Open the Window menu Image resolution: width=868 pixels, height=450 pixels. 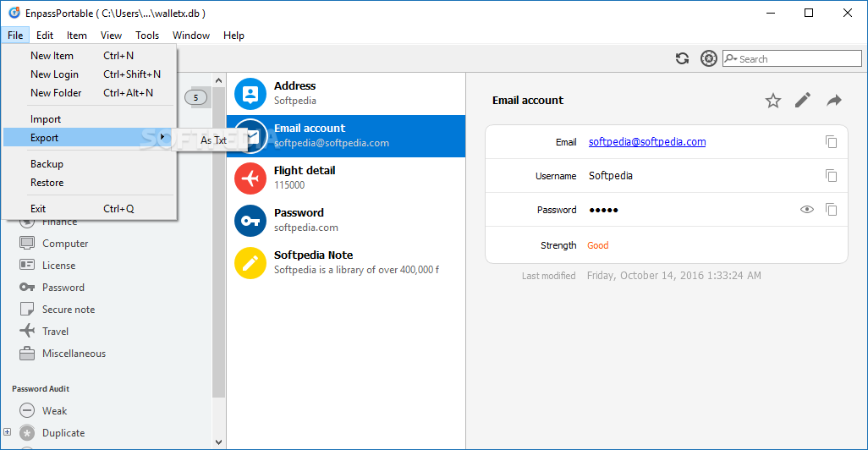[x=191, y=36]
